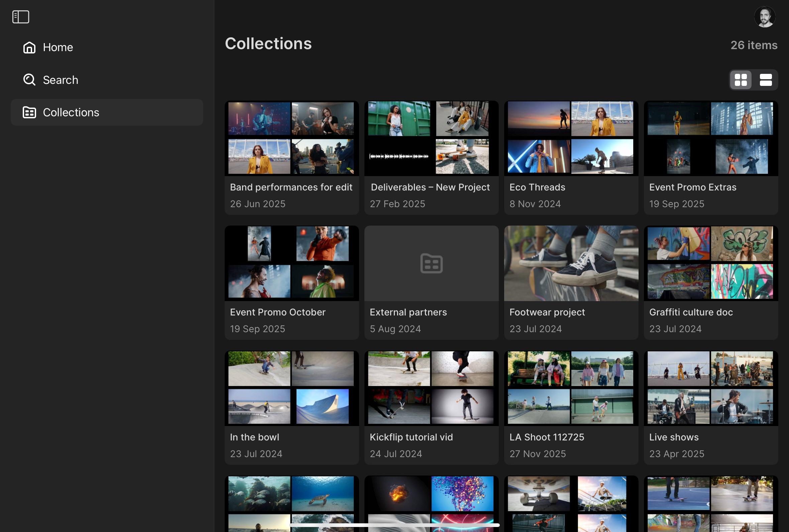Open Graffiti culture doc collection
Screen dimensions: 789x532
(x=691, y=312)
